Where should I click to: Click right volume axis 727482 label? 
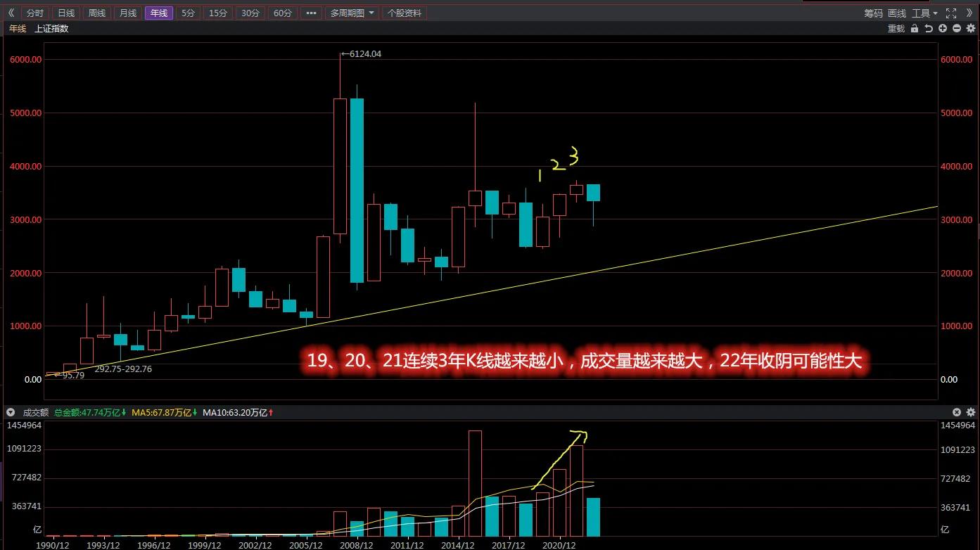point(955,478)
